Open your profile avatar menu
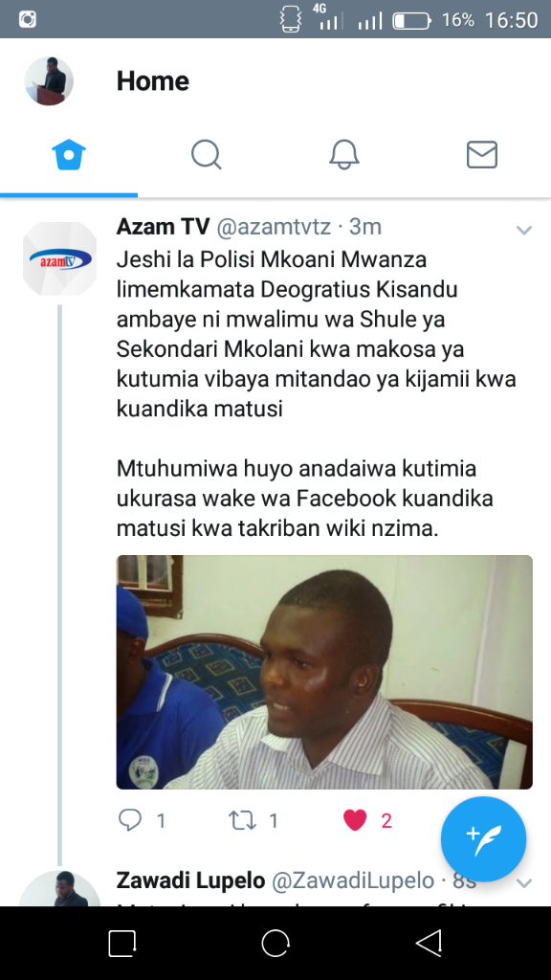The height and width of the screenshot is (980, 551). (49, 81)
